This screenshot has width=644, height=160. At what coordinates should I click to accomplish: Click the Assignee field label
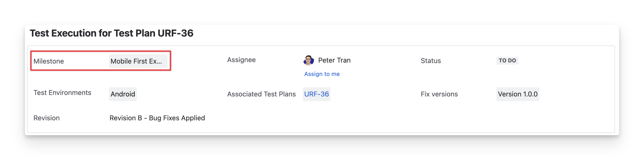click(241, 60)
